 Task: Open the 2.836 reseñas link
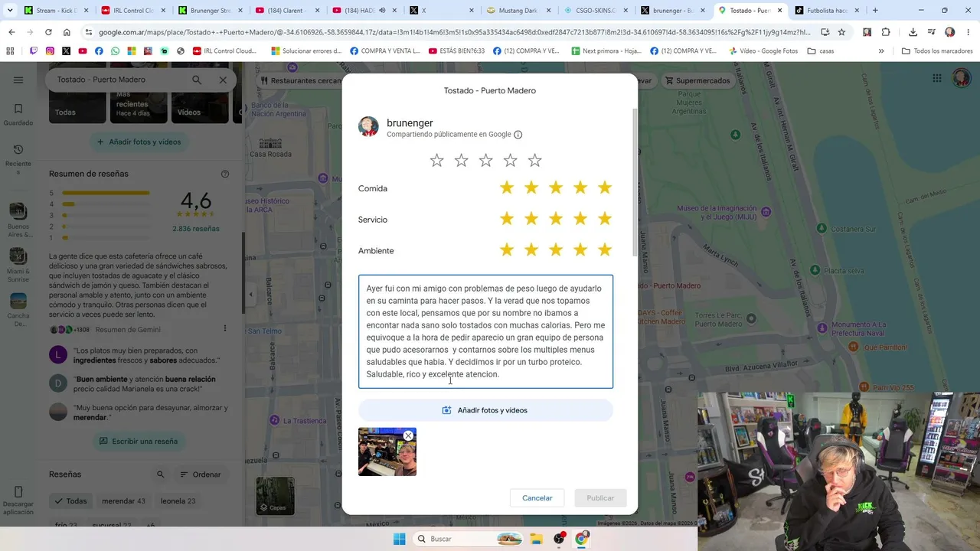196,229
